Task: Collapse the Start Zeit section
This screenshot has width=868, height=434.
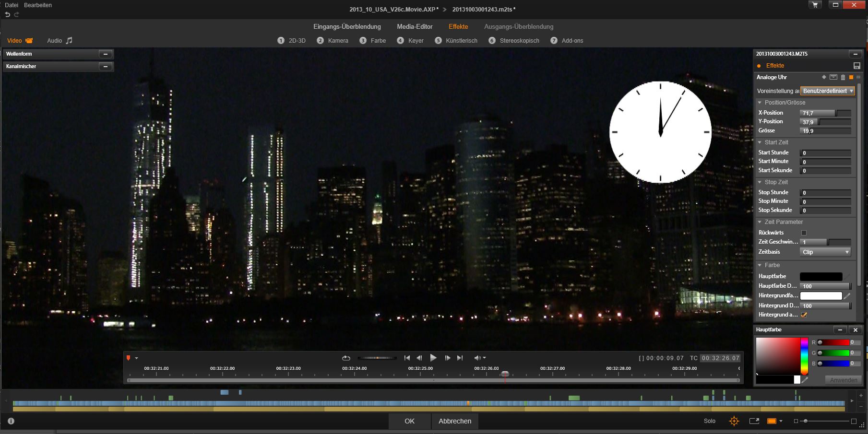Action: click(760, 142)
